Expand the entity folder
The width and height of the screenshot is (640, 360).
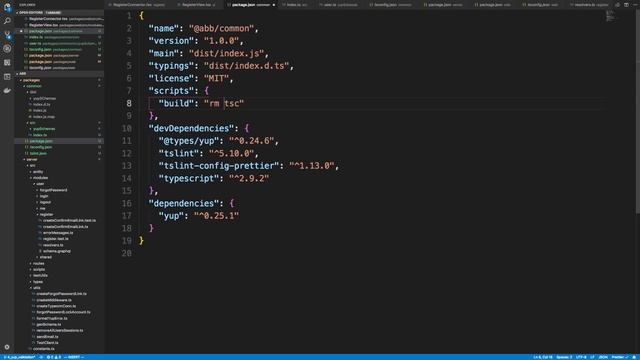point(38,172)
